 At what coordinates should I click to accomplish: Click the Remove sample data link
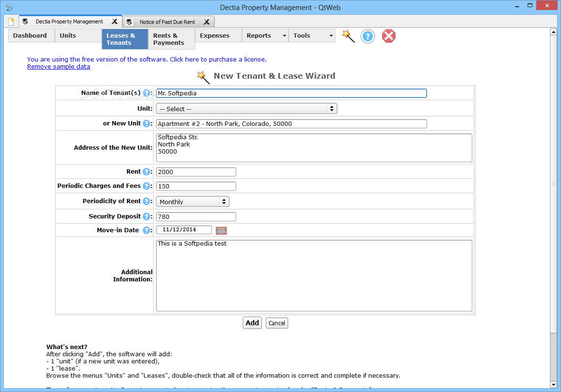[59, 67]
